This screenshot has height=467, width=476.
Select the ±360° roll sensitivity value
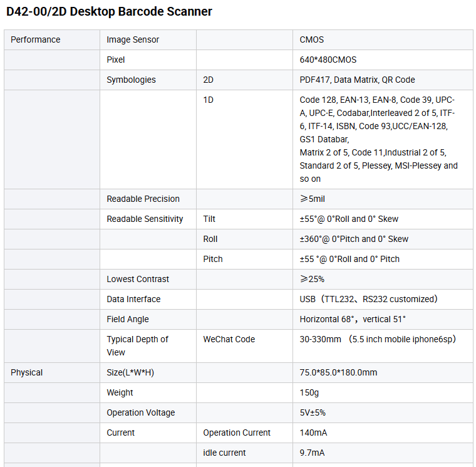[354, 239]
